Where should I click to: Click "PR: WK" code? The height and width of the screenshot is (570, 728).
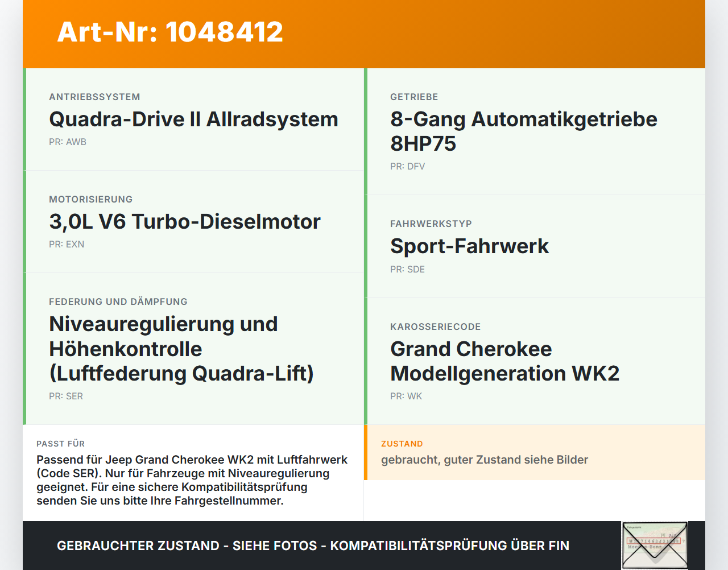point(406,396)
